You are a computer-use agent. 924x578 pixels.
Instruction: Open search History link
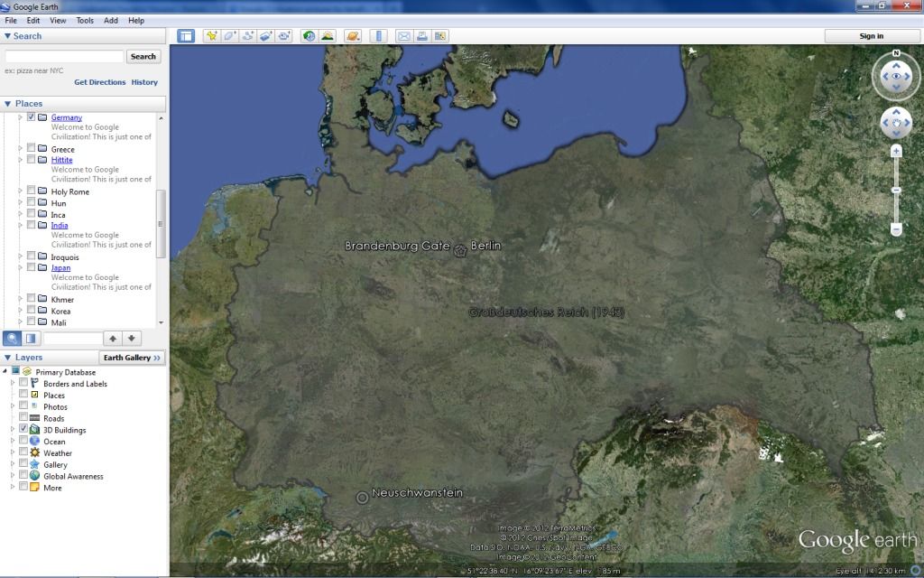click(144, 82)
